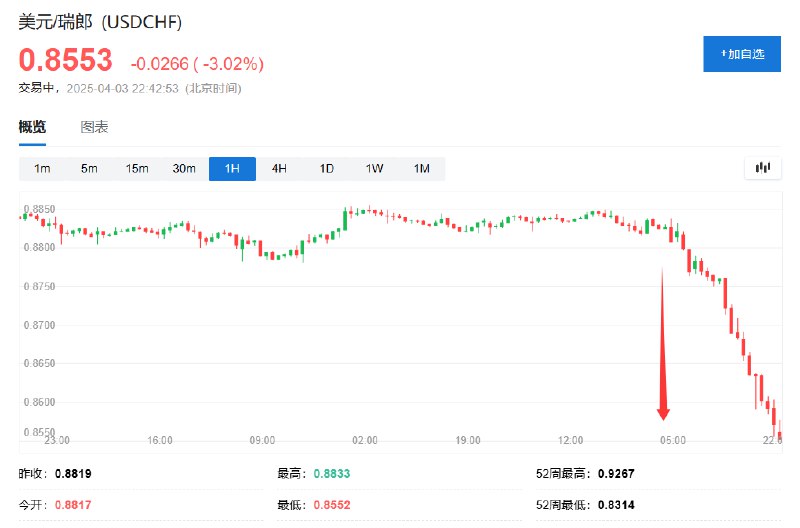Screen dimensions: 800x528
Task: Click the 16:00 x-axis time label
Action: (160, 440)
